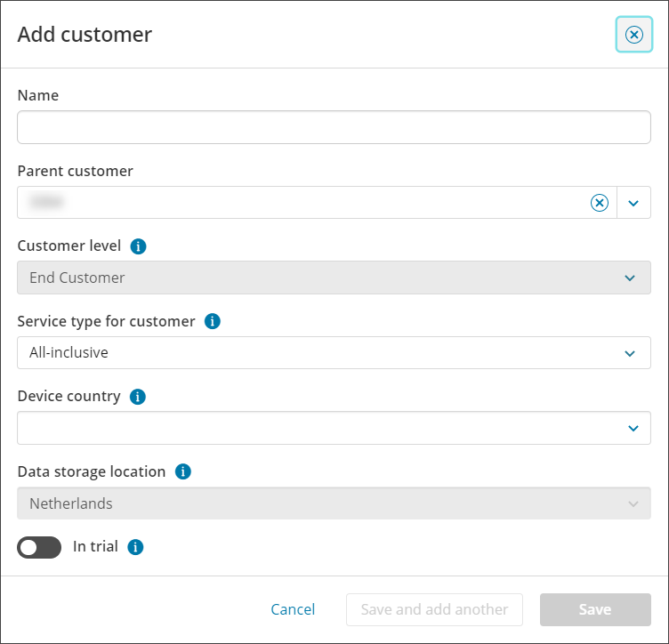The width and height of the screenshot is (669, 644).
Task: Click the Customer level info icon
Action: click(x=138, y=246)
